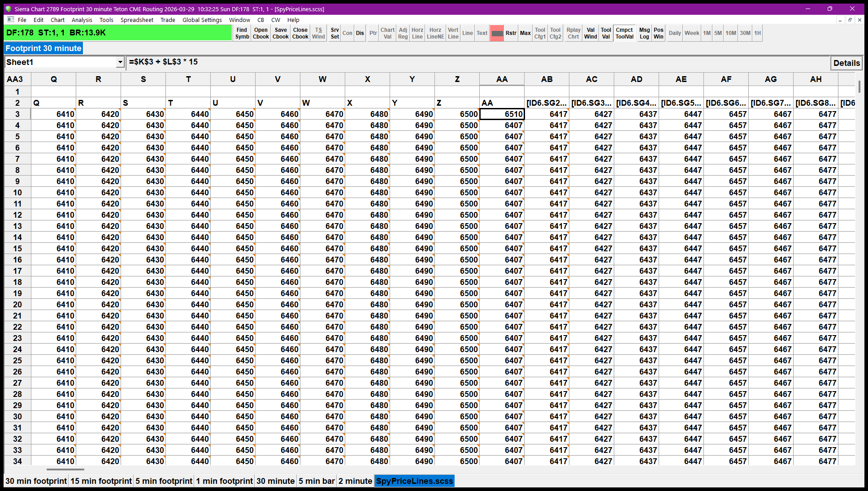This screenshot has width=868, height=491.
Task: Click the red color swatch in toolbar
Action: click(x=497, y=33)
